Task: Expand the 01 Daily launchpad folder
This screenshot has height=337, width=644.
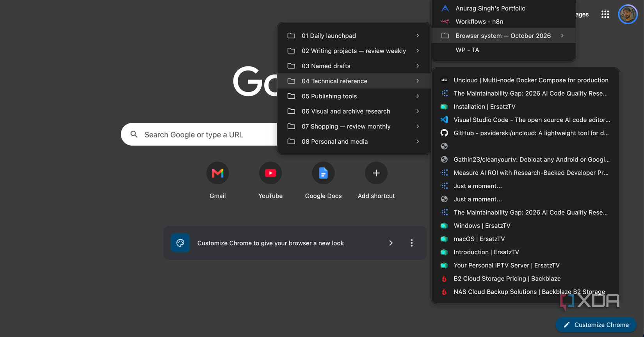Action: 354,36
